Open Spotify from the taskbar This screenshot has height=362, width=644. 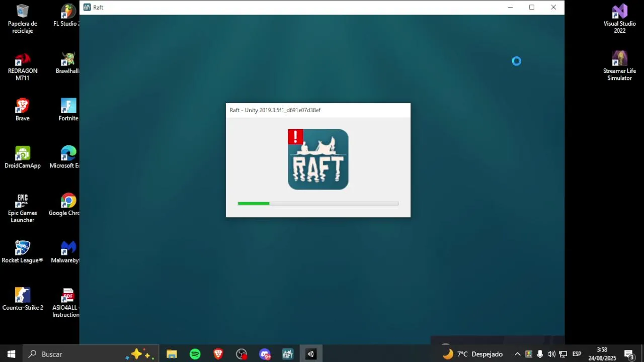tap(195, 354)
